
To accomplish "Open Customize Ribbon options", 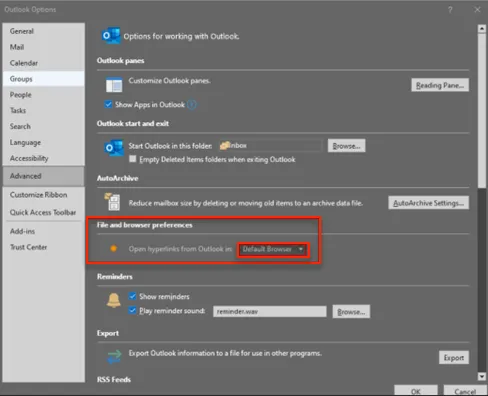I will (x=44, y=195).
